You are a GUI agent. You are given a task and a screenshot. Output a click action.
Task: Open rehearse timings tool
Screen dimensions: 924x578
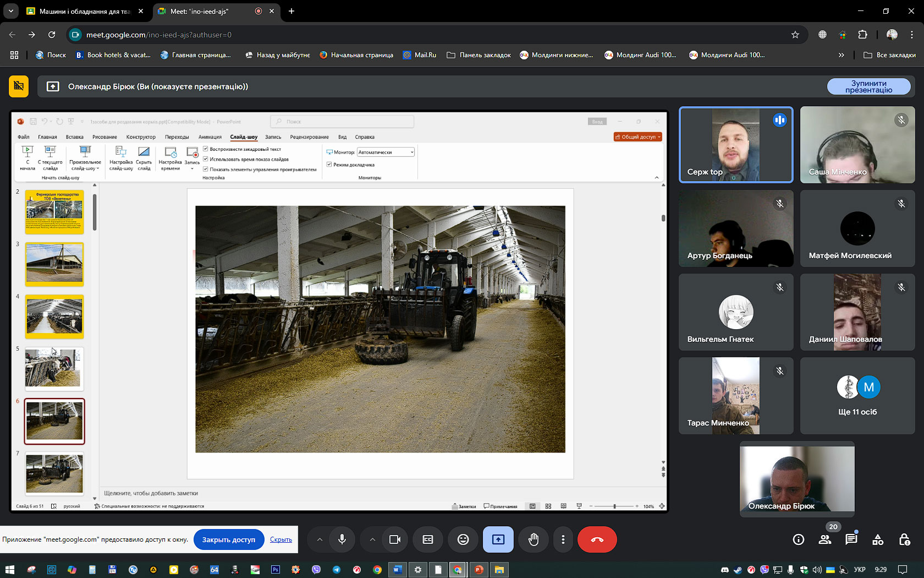click(x=170, y=158)
